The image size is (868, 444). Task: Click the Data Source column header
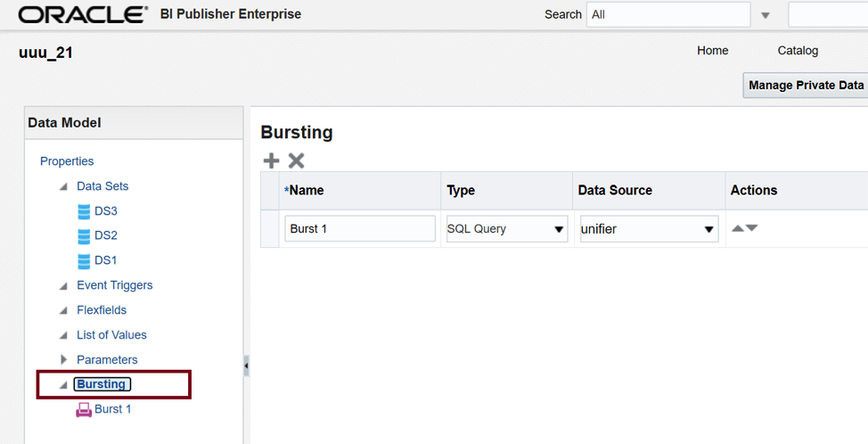pyautogui.click(x=649, y=191)
